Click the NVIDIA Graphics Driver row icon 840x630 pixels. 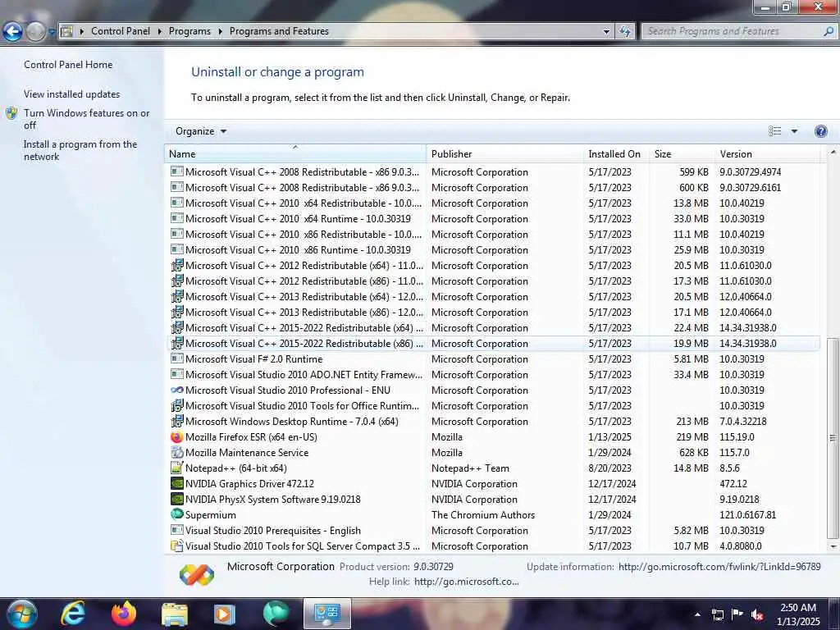point(177,484)
